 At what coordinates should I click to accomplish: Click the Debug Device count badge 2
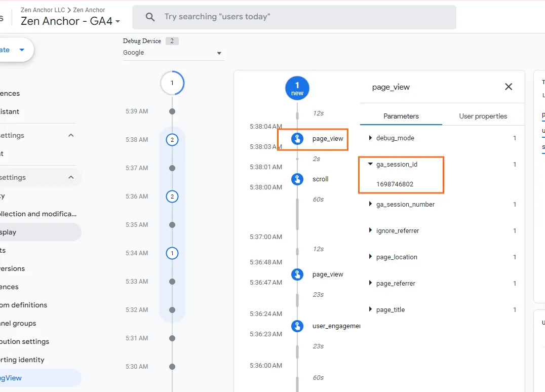point(172,41)
